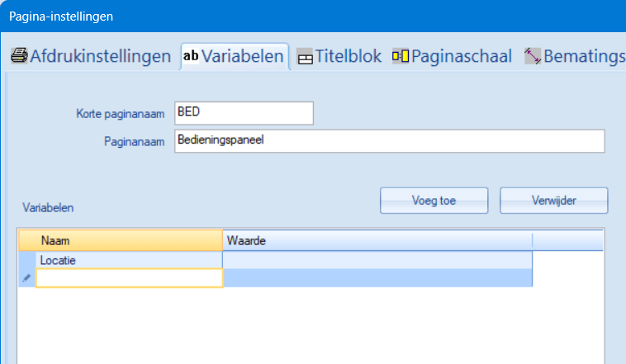Sort by the Waarde column header
The height and width of the screenshot is (364, 626).
pyautogui.click(x=377, y=241)
